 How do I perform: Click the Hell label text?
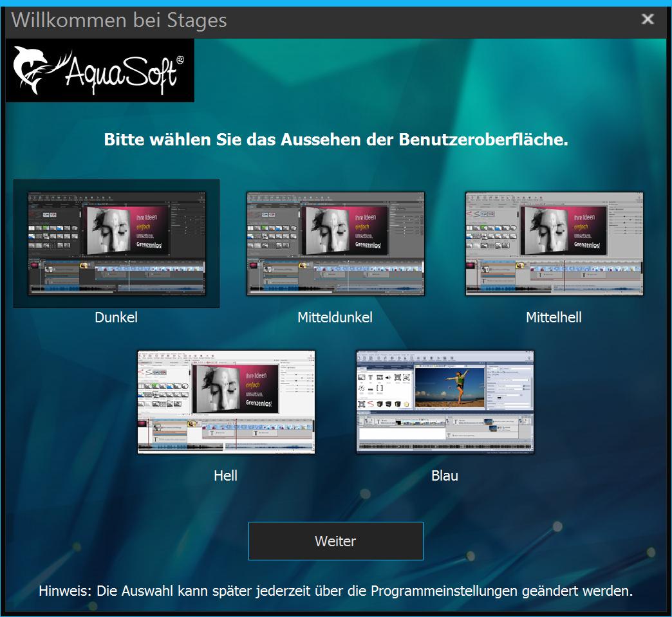[x=226, y=476]
